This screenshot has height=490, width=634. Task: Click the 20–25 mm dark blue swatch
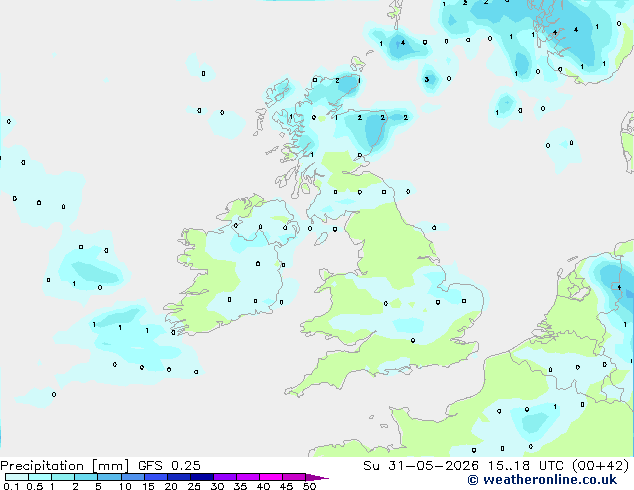[x=178, y=477]
